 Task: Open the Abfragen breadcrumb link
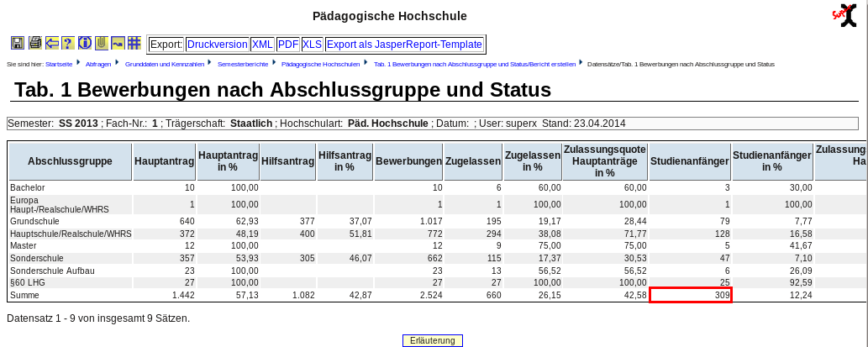coord(98,64)
